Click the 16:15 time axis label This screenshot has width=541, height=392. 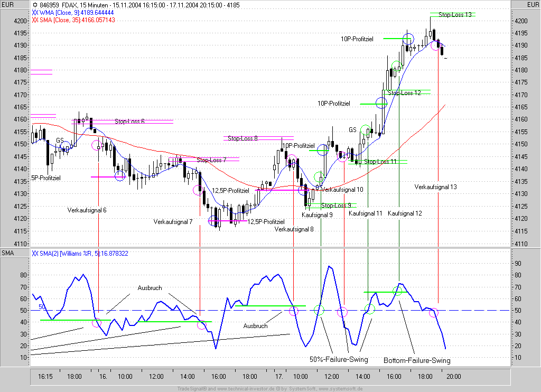click(45, 377)
